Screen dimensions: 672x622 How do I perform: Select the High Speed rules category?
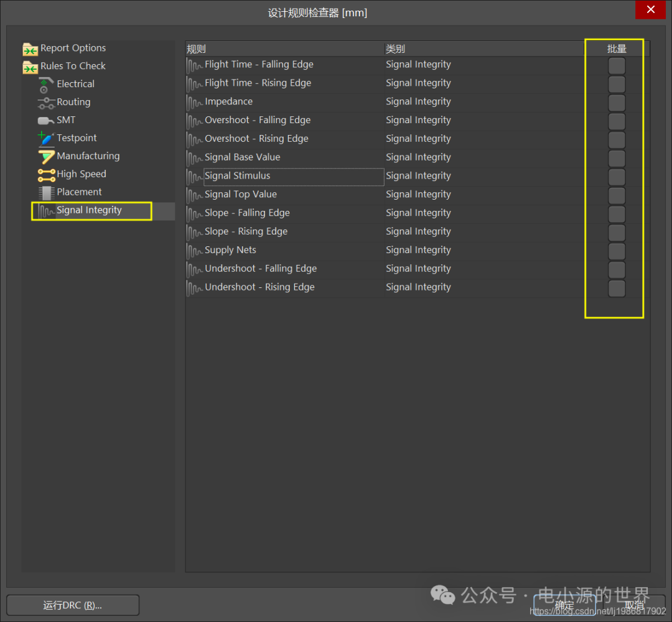click(x=82, y=174)
